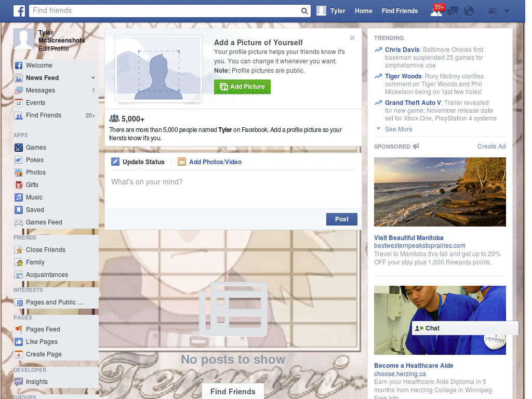Click the What's on your mind box
Image resolution: width=532 pixels, height=399 pixels.
[233, 189]
